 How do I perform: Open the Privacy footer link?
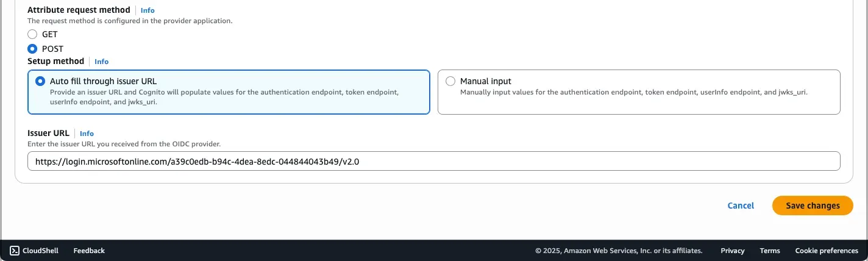pos(732,251)
